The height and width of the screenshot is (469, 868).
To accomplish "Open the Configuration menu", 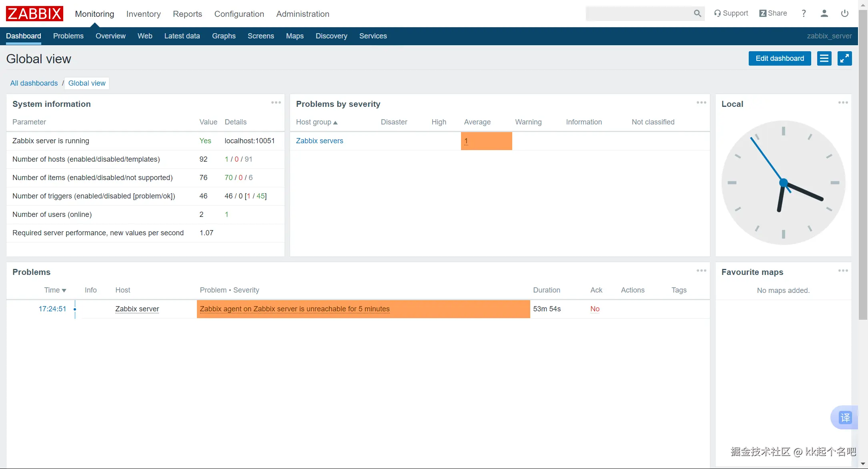I will pos(239,14).
